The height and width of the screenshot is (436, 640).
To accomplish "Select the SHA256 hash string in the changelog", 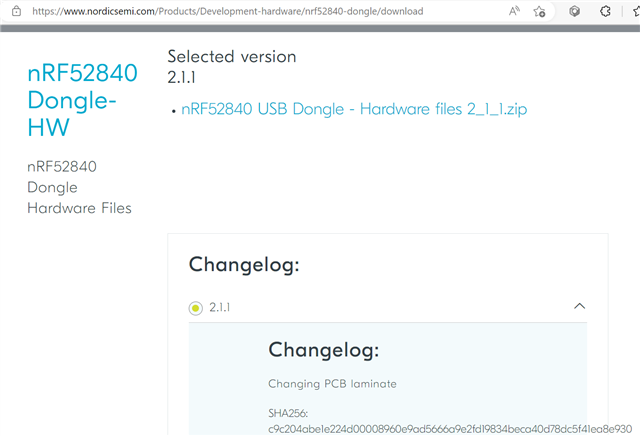I will (x=450, y=429).
